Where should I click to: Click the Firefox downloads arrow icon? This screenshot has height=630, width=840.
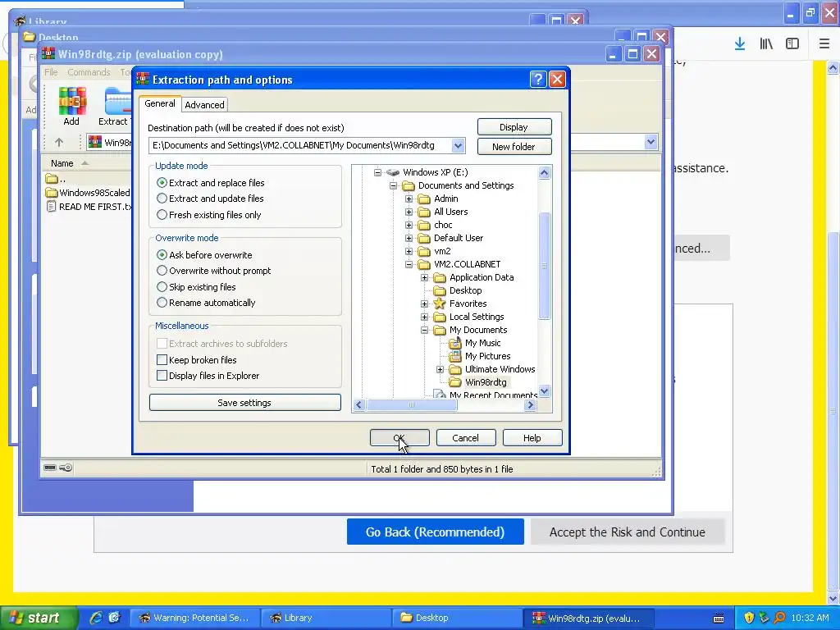(740, 44)
